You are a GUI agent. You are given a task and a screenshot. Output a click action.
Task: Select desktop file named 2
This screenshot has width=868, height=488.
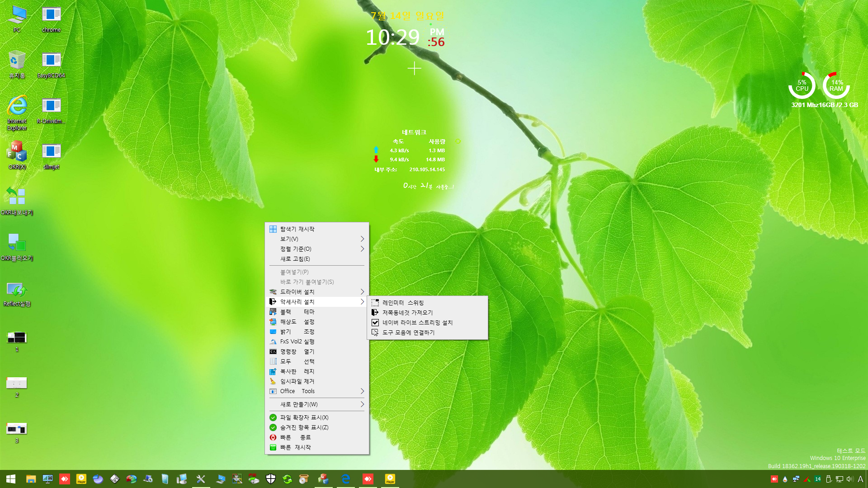pos(17,386)
